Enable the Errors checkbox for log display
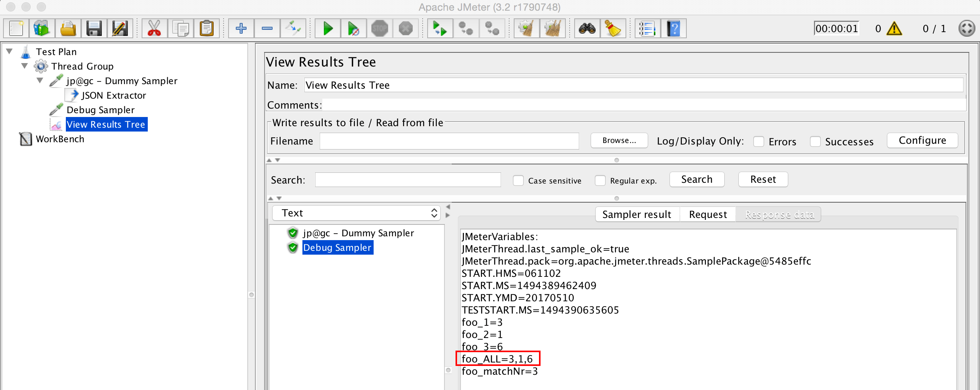The width and height of the screenshot is (980, 390). coord(759,141)
